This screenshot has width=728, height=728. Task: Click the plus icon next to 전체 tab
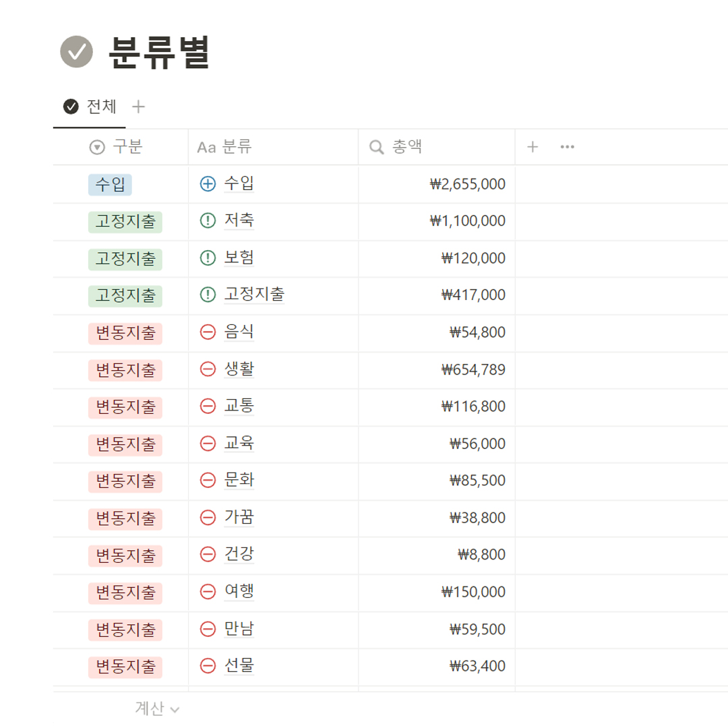(x=138, y=107)
